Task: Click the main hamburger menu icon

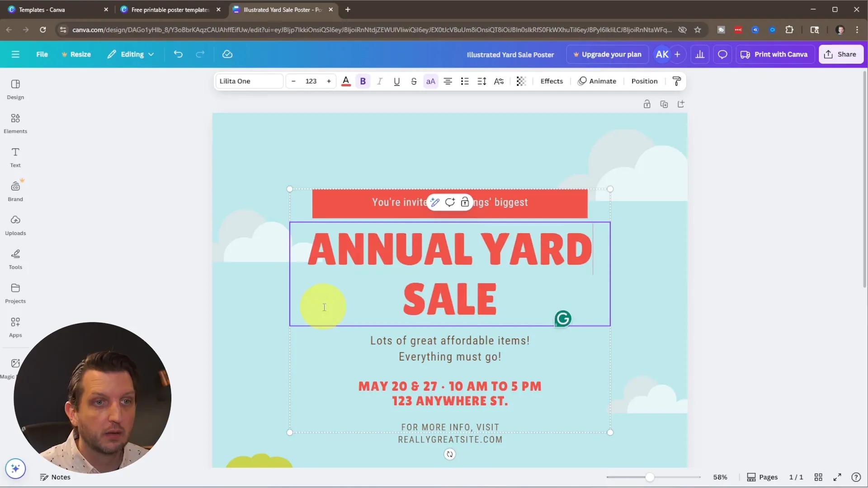Action: [15, 54]
